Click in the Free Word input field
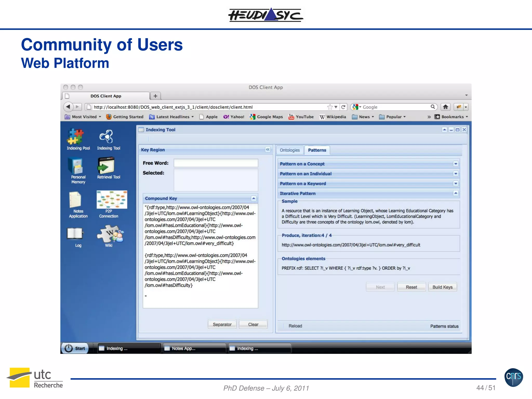This screenshot has width=532, height=399. pos(216,163)
